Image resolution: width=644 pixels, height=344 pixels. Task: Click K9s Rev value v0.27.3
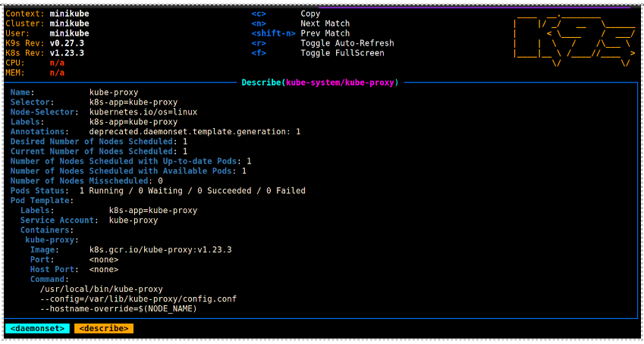[x=67, y=43]
